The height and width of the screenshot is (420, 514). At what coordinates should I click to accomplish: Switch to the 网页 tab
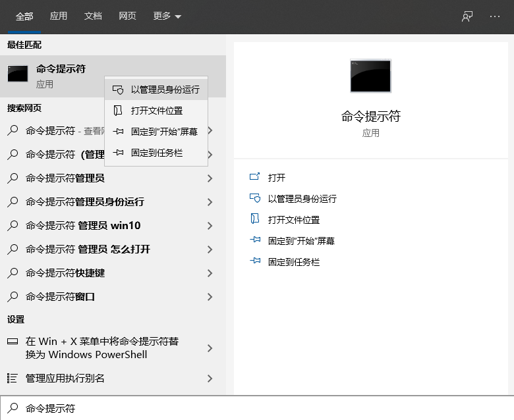tap(128, 16)
